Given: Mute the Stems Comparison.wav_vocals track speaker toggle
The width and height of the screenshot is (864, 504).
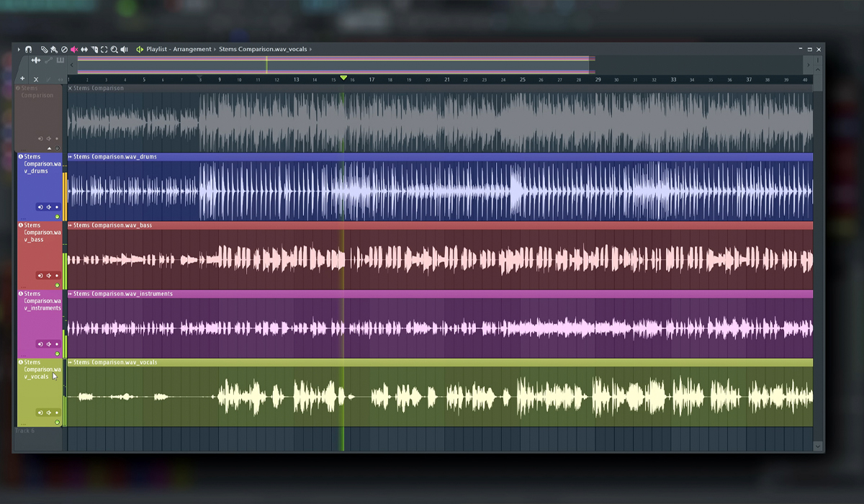Looking at the screenshot, I should point(40,413).
